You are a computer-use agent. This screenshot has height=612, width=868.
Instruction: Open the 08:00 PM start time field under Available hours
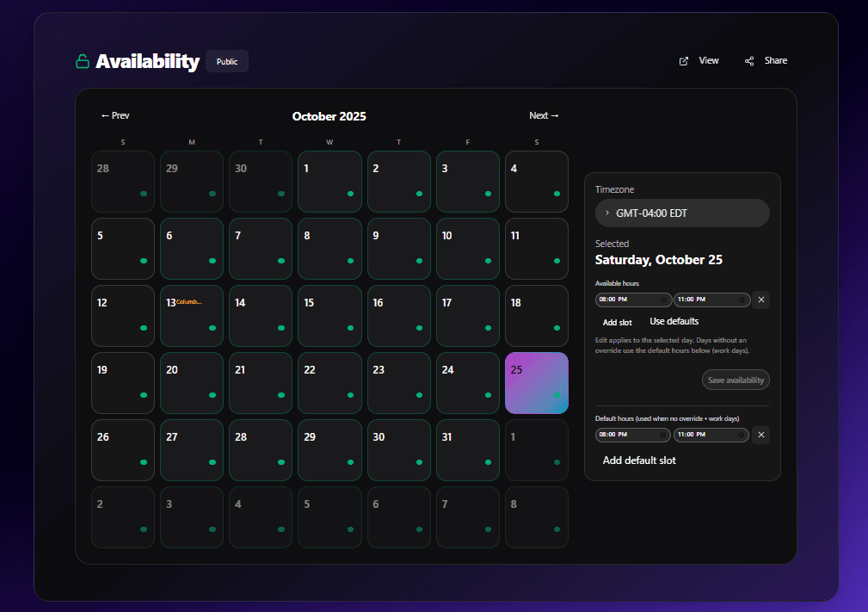[628, 300]
